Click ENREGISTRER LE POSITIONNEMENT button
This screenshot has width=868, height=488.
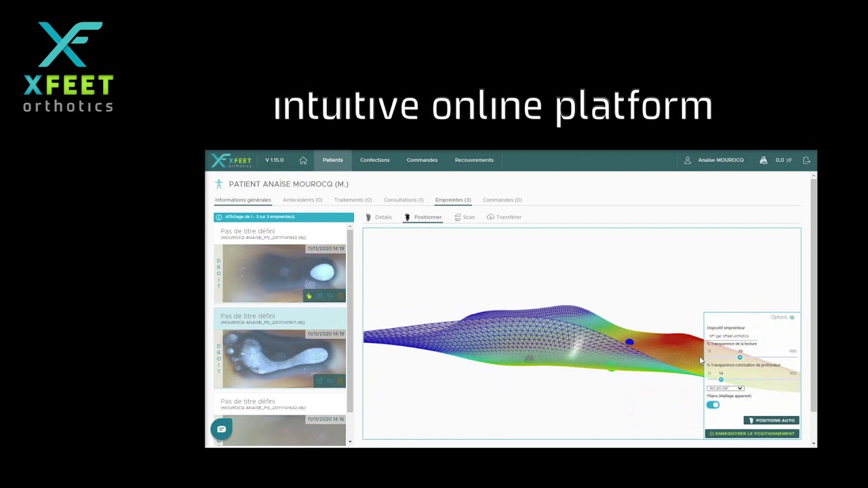752,434
